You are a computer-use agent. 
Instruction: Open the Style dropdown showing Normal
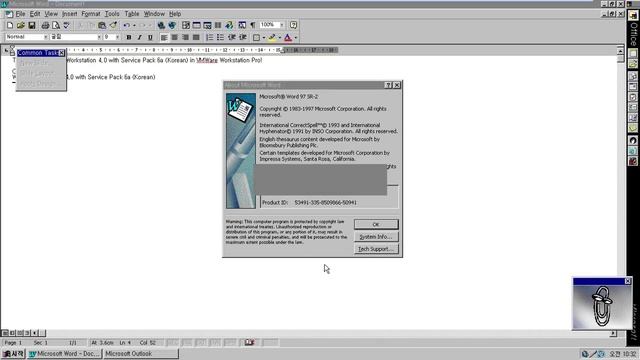pyautogui.click(x=45, y=37)
